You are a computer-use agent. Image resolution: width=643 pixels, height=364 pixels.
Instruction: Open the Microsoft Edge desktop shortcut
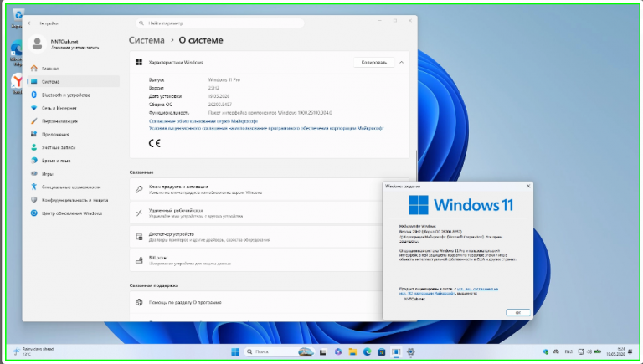coord(17,54)
